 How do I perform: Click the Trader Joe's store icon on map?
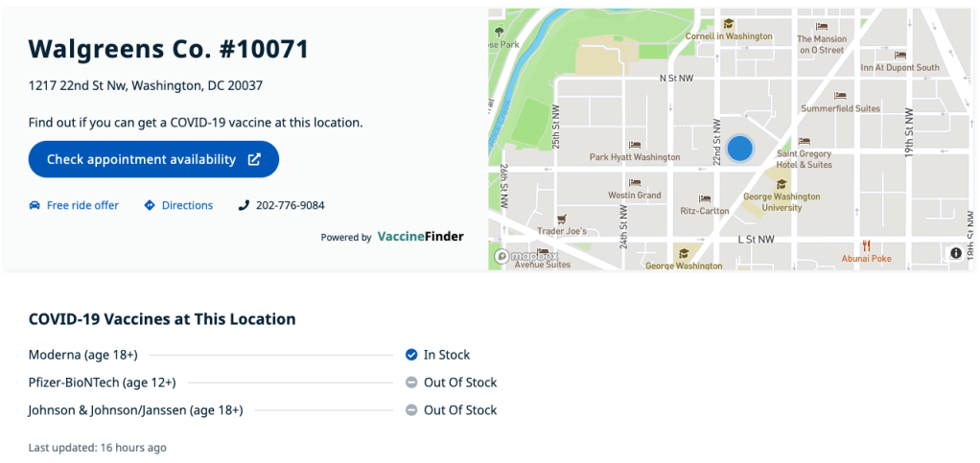562,218
